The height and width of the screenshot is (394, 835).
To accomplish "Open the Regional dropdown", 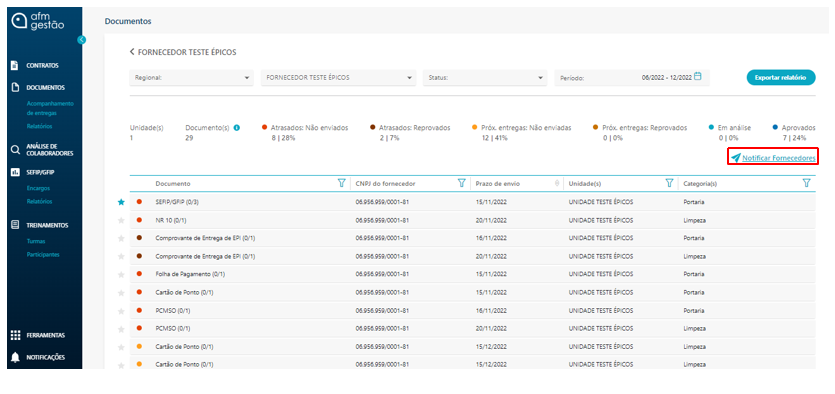I will (191, 78).
